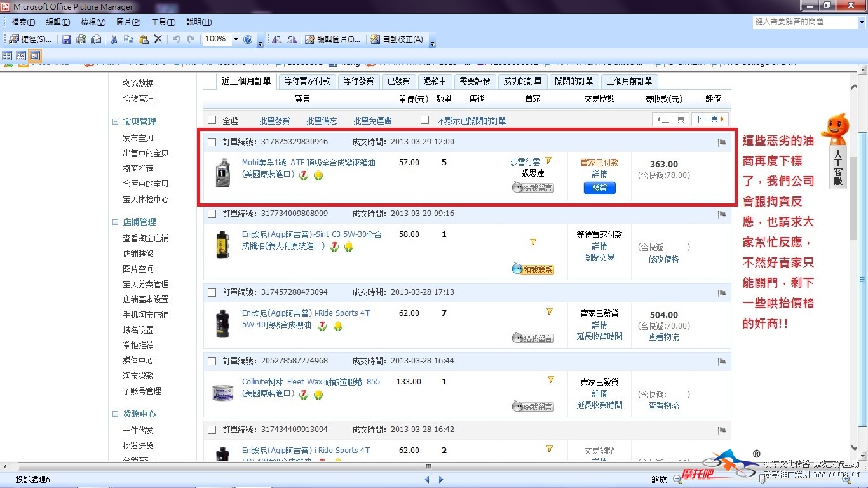
Task: Rotate the picture left
Action: [276, 39]
